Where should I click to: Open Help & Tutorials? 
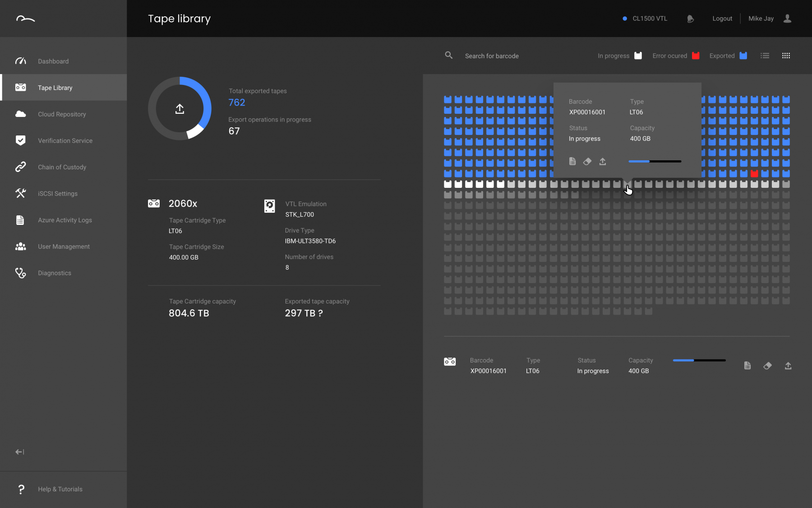point(60,489)
